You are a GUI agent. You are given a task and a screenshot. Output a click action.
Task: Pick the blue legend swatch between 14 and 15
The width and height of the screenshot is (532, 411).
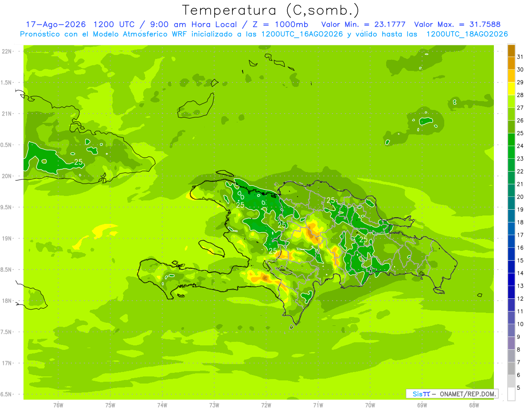(511, 267)
